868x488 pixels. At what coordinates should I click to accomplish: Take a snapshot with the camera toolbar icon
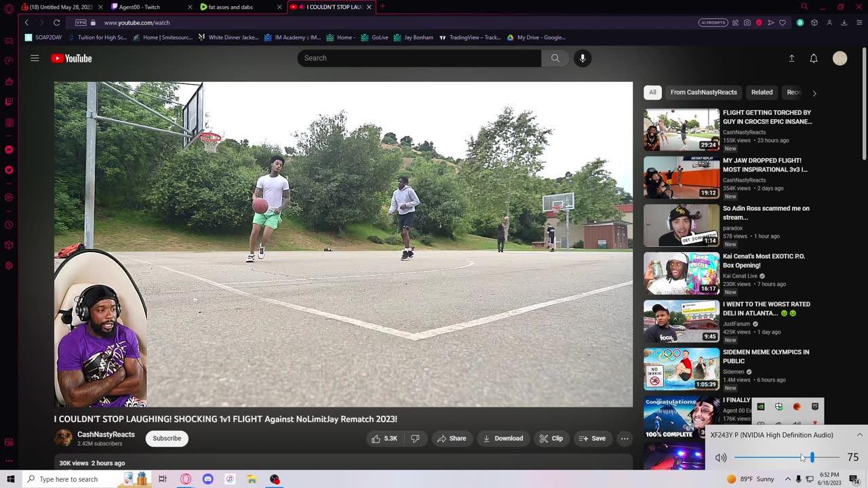(747, 22)
